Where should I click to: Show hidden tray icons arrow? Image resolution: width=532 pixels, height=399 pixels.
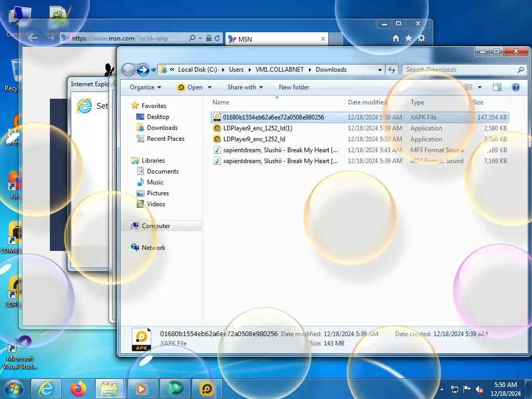click(x=442, y=389)
